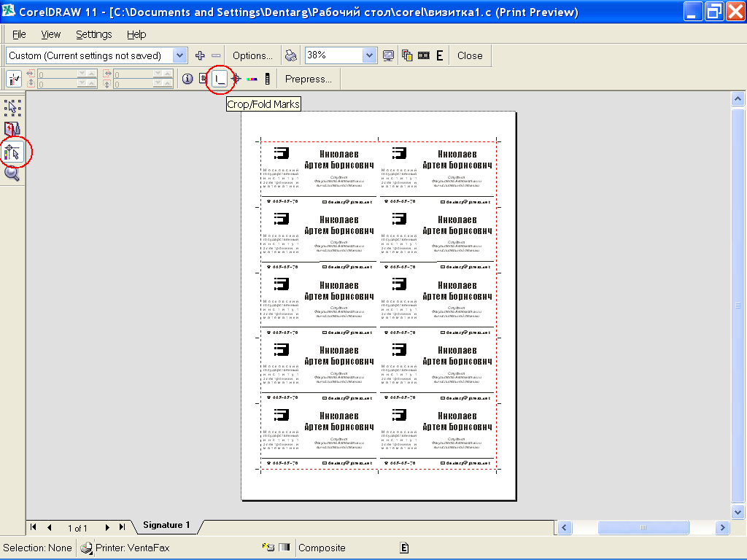Click the Composite status text

(x=322, y=548)
